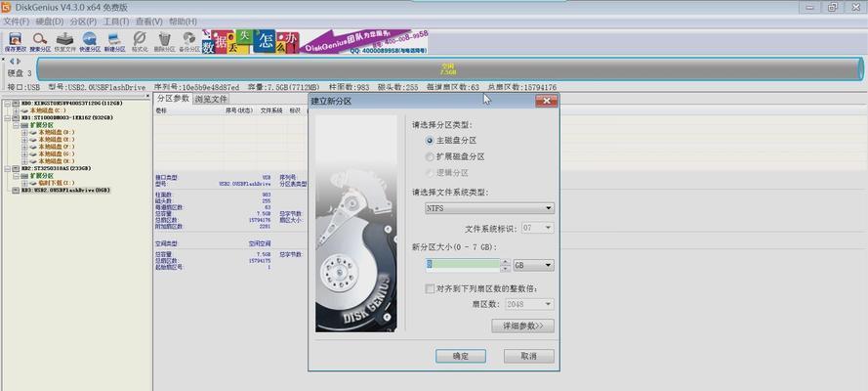Click the 取消 button in the dialog

click(x=528, y=356)
